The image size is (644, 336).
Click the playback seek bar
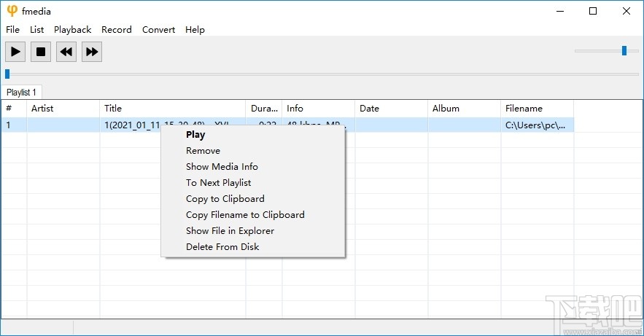click(321, 74)
